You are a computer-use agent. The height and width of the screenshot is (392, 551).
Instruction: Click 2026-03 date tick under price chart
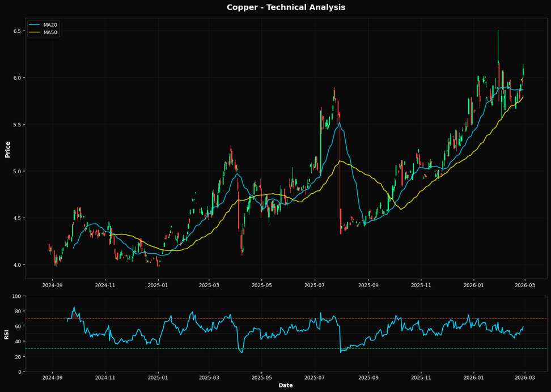tap(525, 285)
